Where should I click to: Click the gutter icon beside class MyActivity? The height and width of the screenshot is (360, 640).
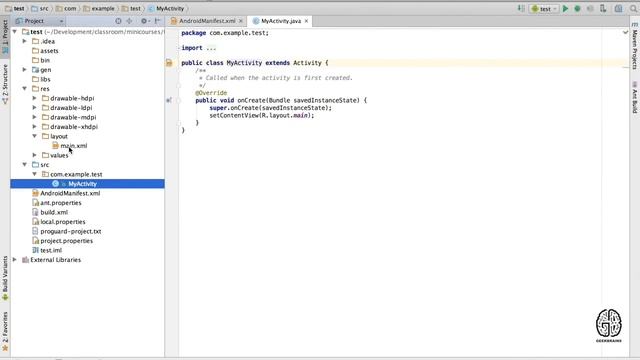169,63
